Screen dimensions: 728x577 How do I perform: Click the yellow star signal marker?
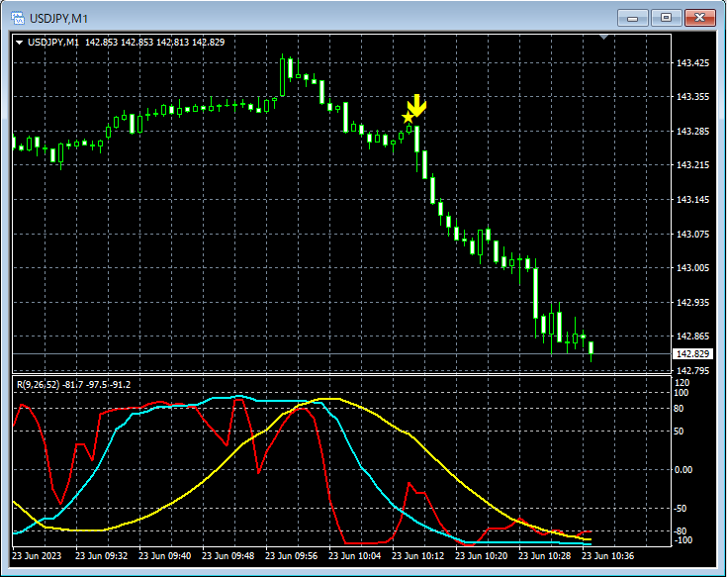point(408,118)
